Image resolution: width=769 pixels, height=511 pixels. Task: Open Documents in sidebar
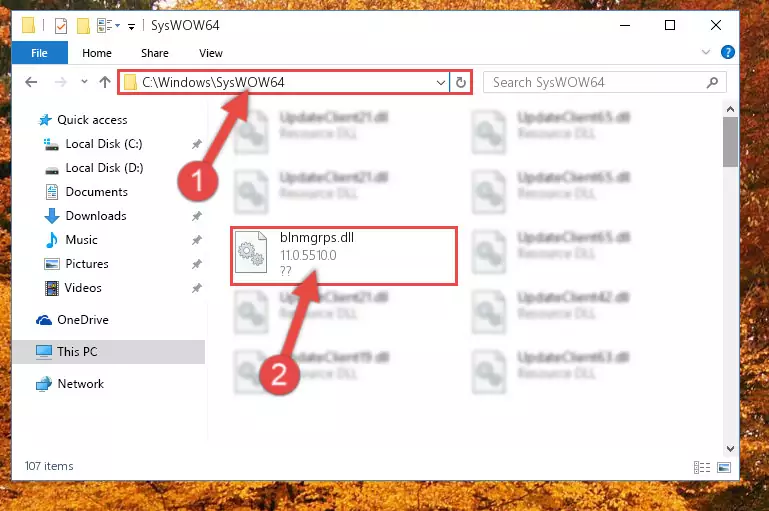[x=96, y=192]
